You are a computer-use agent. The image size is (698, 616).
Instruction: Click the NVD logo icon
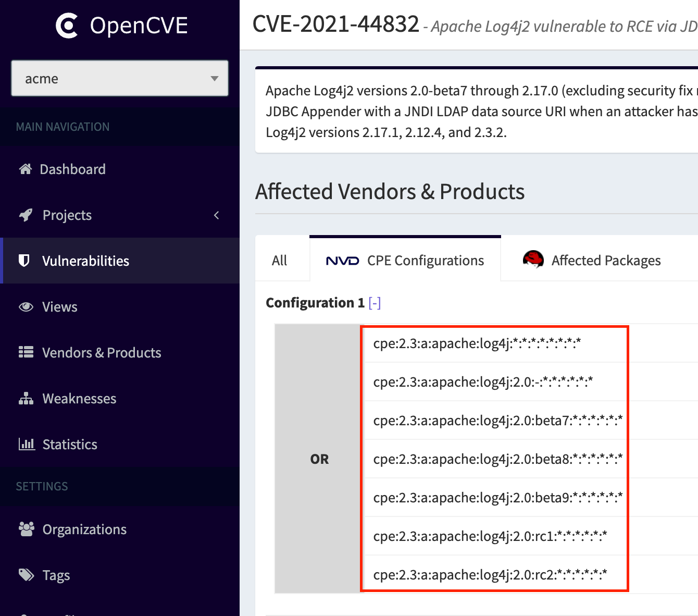click(342, 261)
